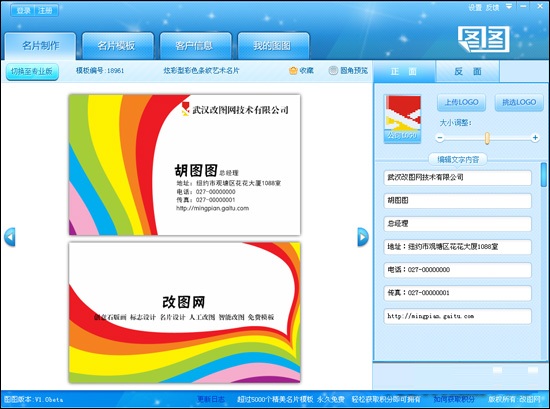
Task: Switch to the 名片模板 tab
Action: coord(118,46)
